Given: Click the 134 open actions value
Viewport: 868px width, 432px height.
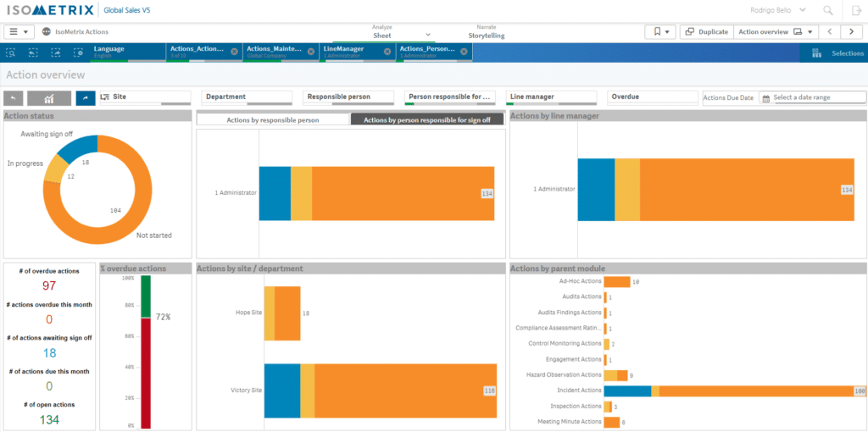Looking at the screenshot, I should pos(49,420).
